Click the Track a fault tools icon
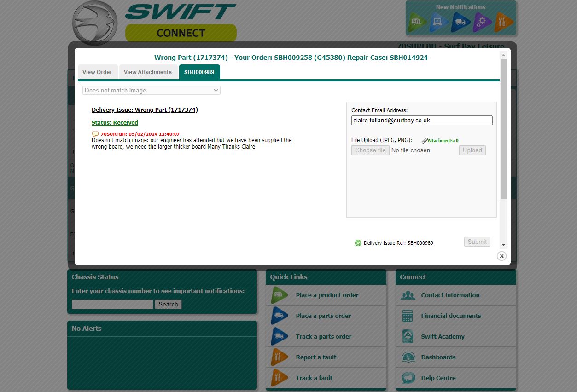Image resolution: width=577 pixels, height=392 pixels. point(279,378)
